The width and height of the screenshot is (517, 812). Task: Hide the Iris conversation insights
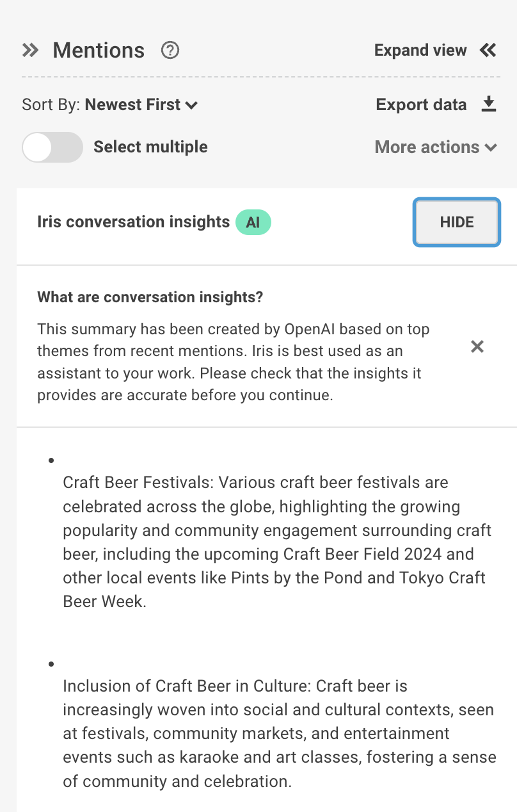click(x=457, y=222)
